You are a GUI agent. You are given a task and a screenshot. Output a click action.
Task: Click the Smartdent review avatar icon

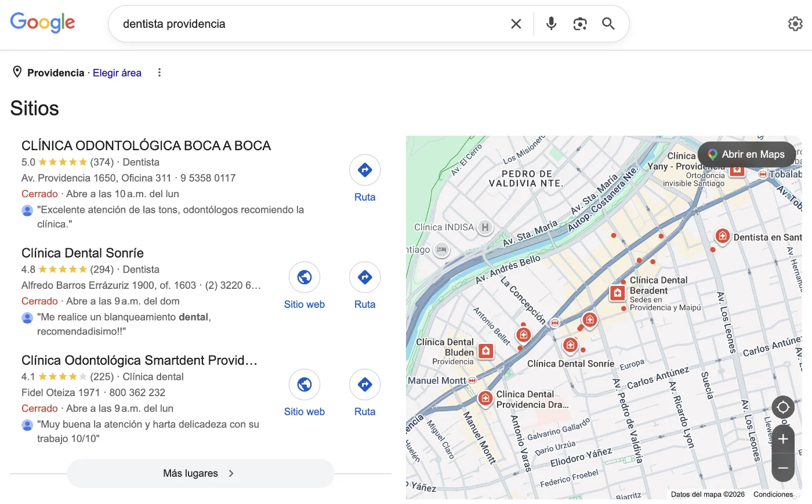tap(27, 425)
